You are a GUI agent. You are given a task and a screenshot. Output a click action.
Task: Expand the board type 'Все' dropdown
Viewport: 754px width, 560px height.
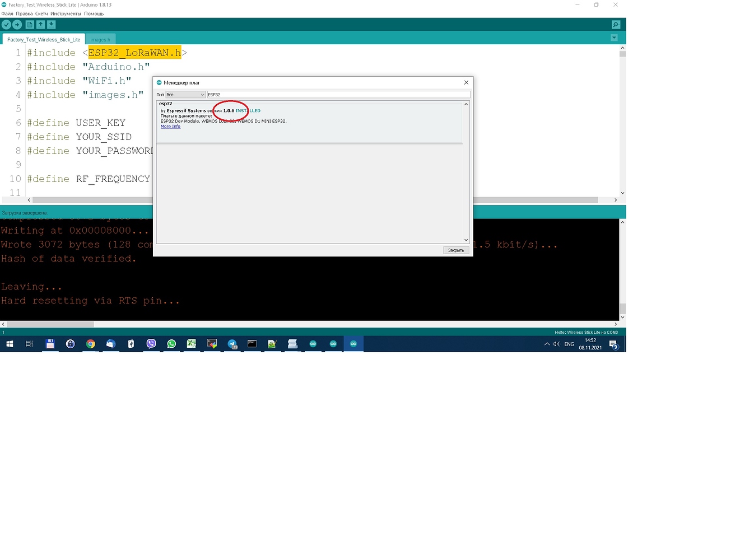(x=185, y=95)
